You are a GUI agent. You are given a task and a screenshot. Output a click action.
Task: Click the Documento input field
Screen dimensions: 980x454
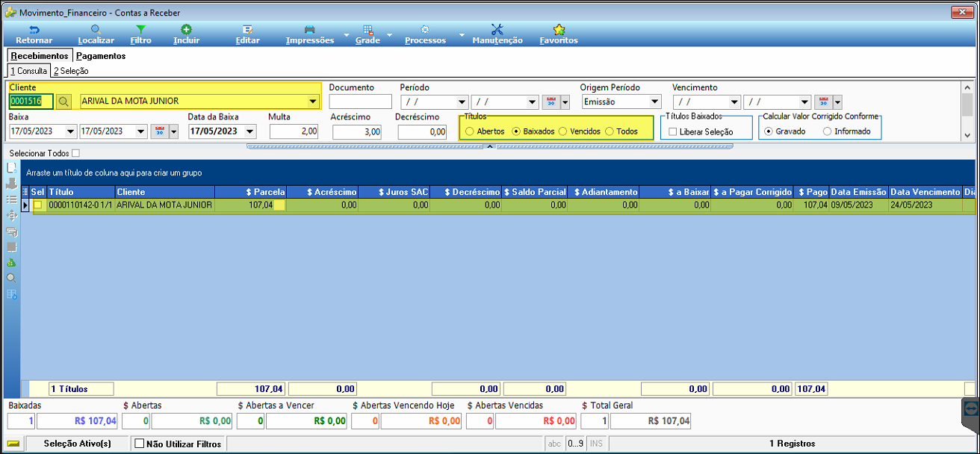tap(360, 102)
